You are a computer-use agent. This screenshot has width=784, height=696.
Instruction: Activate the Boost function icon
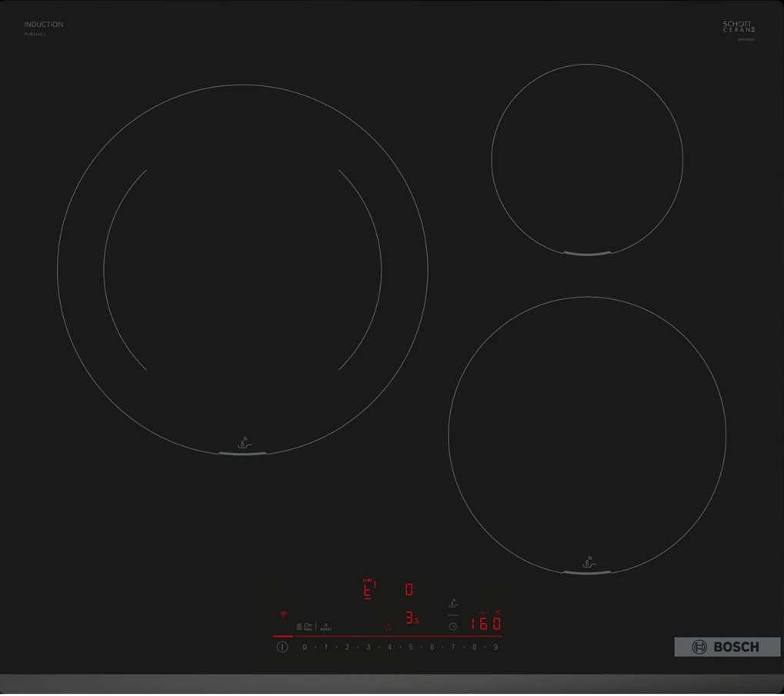coord(325,627)
